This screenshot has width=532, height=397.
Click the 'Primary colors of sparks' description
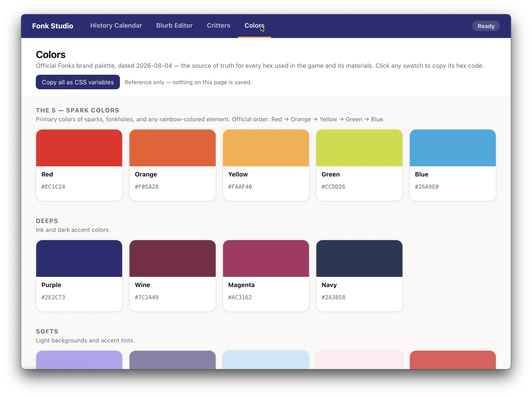(x=210, y=119)
